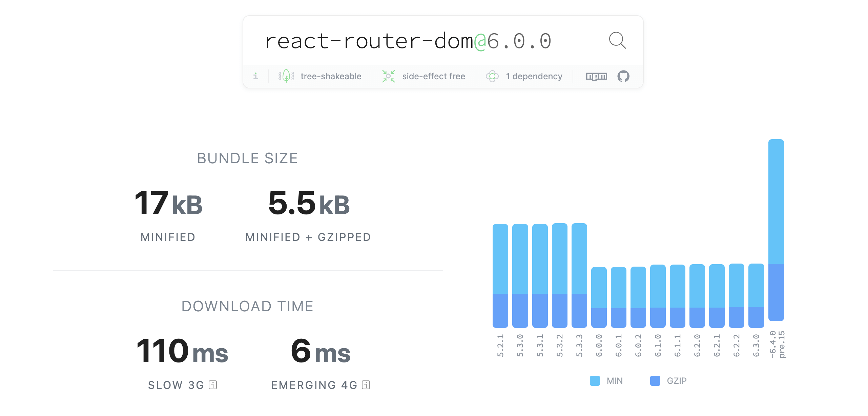
Task: Click the MIN legend color swatch
Action: tap(595, 381)
